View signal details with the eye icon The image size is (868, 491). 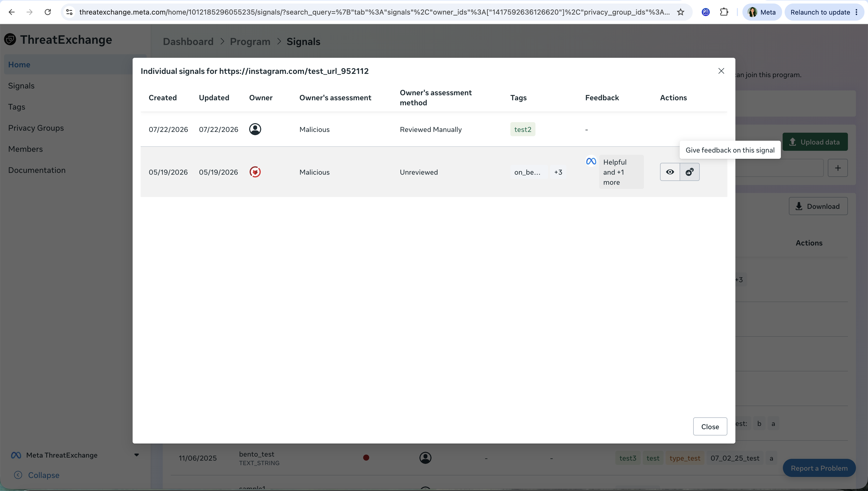coord(670,172)
